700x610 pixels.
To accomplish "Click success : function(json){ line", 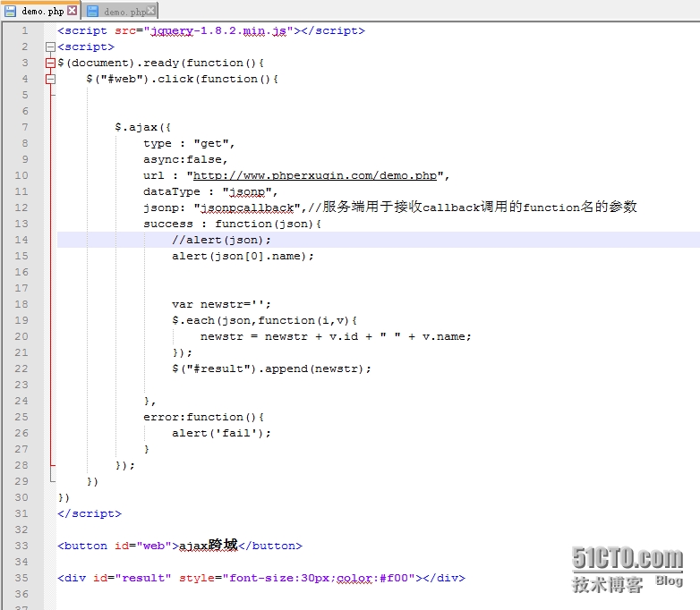I will pos(232,224).
